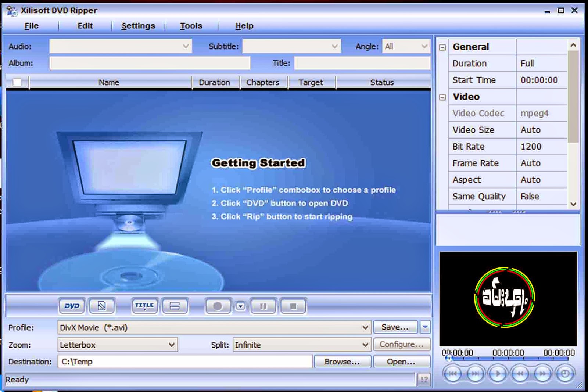Viewport: 588px width, 392px height.
Task: Tick the select-all checkbox in list header
Action: click(x=17, y=82)
